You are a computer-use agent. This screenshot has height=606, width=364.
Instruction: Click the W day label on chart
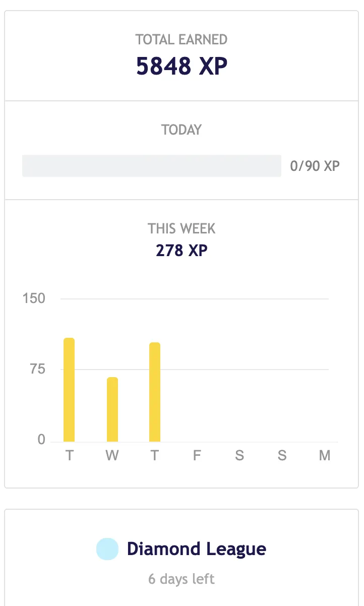pos(112,456)
